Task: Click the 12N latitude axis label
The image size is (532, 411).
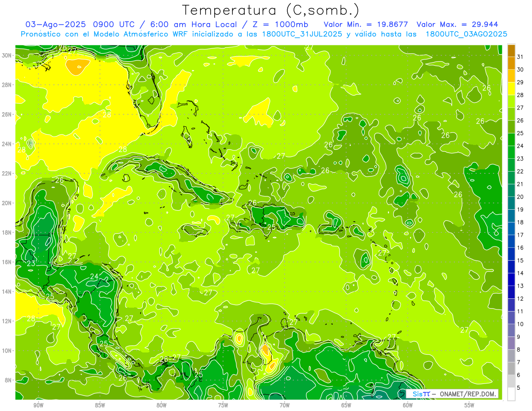Action: click(x=7, y=321)
